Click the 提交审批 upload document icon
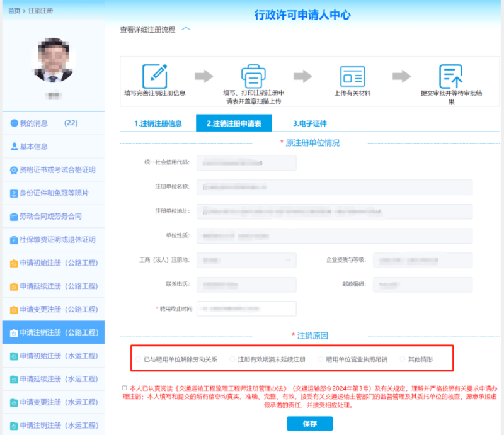Screen dimensions: 504x435 click(x=451, y=76)
